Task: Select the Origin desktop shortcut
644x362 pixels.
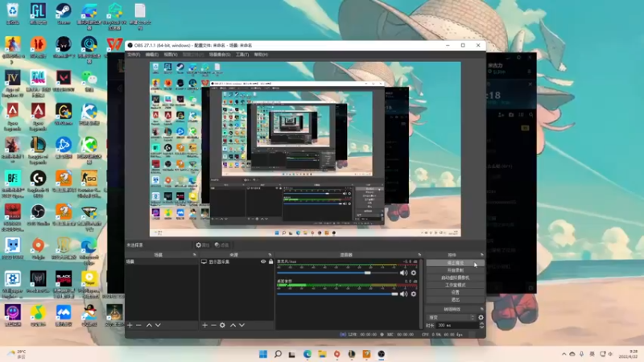Action: click(x=38, y=249)
